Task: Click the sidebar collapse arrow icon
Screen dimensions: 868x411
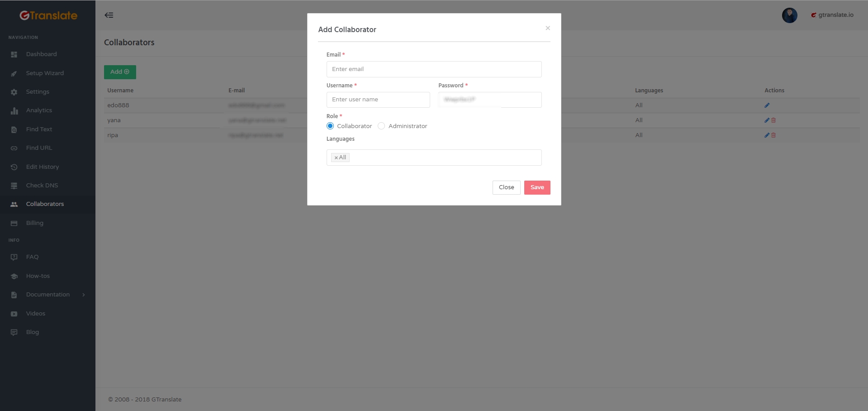Action: [109, 15]
